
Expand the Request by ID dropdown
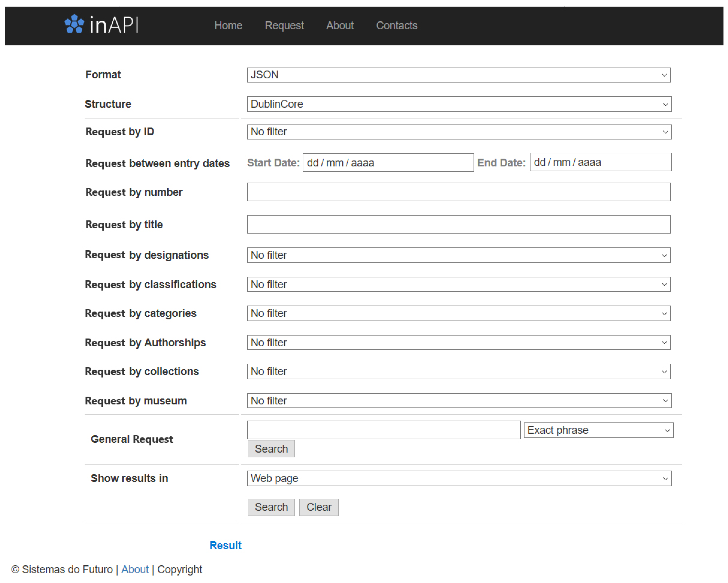tap(459, 132)
